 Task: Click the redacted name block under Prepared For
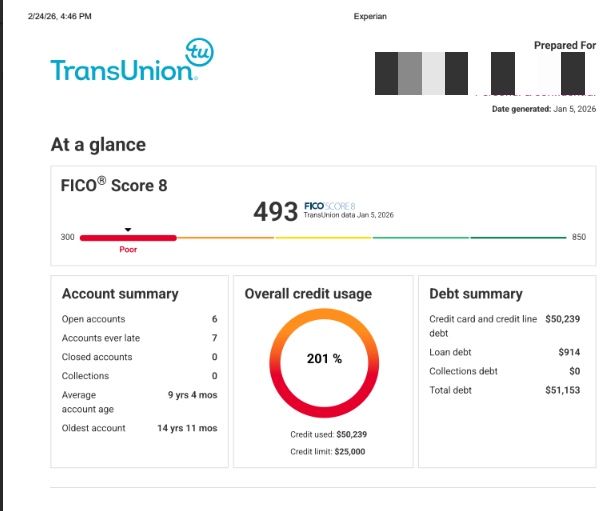[480, 73]
